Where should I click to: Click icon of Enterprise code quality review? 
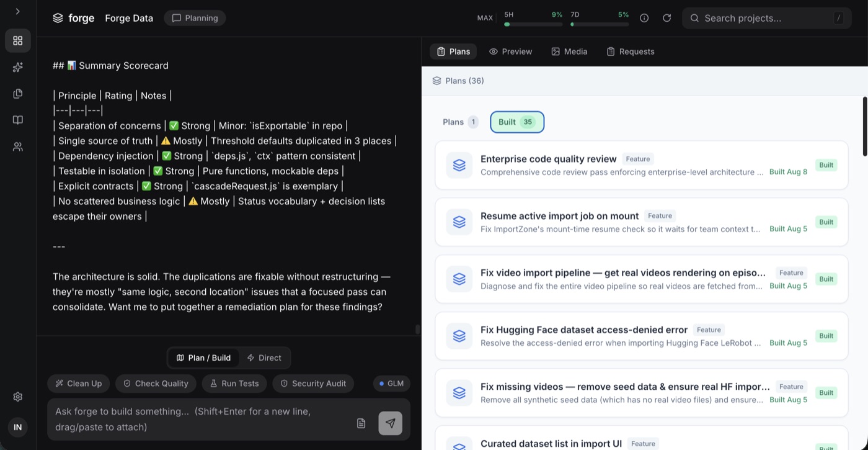pyautogui.click(x=459, y=165)
